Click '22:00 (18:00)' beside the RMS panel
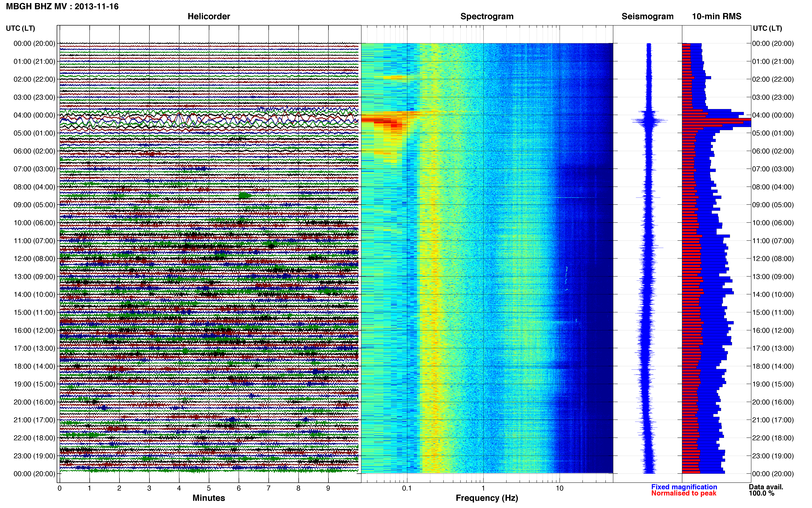 (773, 438)
